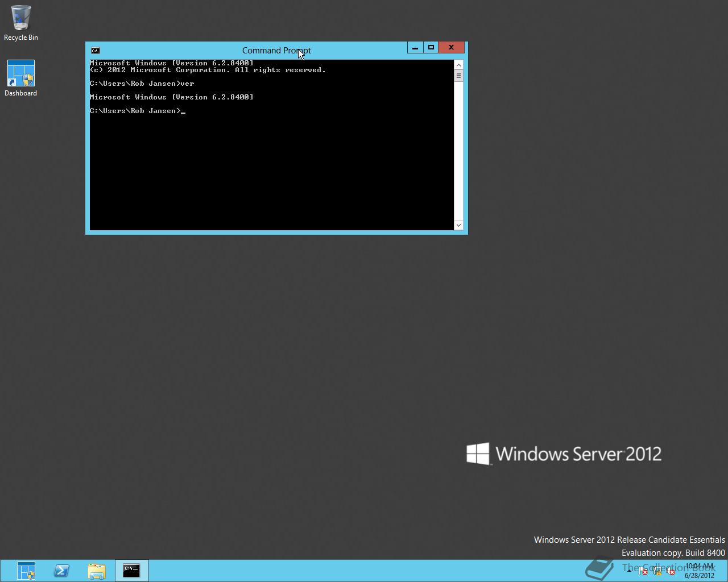
Task: Select Command Prompt taskbar button
Action: pos(131,571)
